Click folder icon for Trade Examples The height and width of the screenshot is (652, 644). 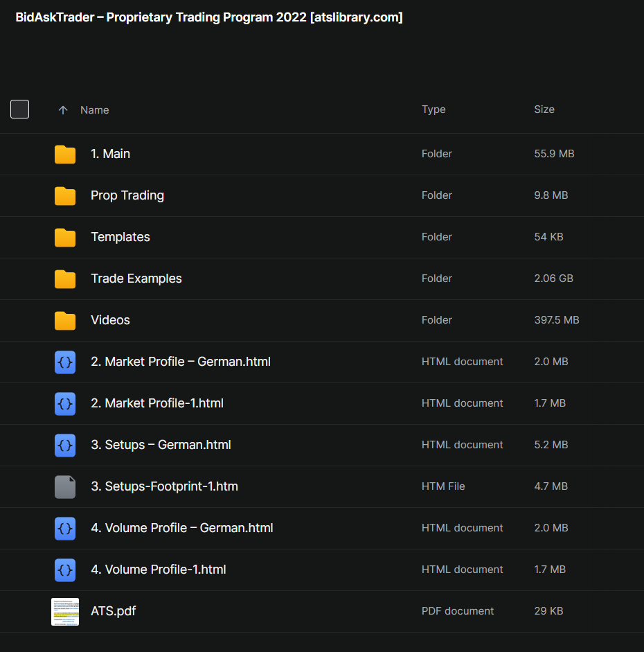tap(65, 279)
